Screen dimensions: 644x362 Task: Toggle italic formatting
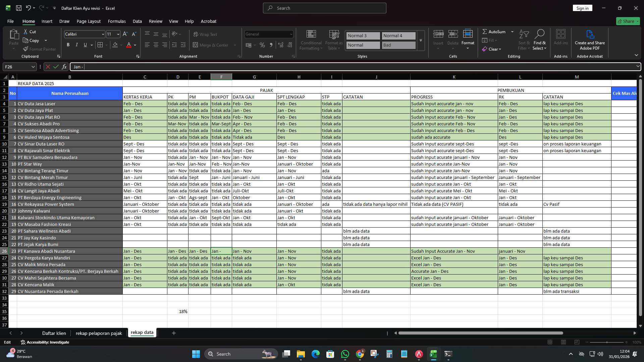click(x=76, y=45)
